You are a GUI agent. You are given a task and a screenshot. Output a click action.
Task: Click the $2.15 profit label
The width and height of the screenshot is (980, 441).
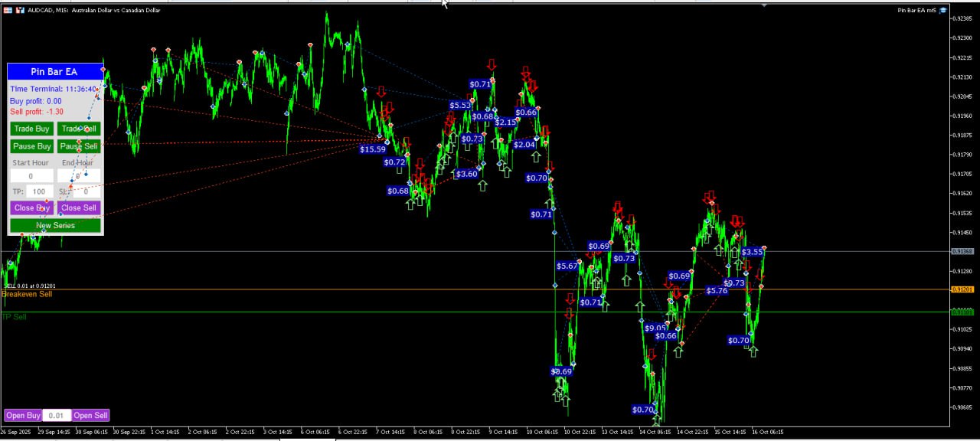coord(505,122)
